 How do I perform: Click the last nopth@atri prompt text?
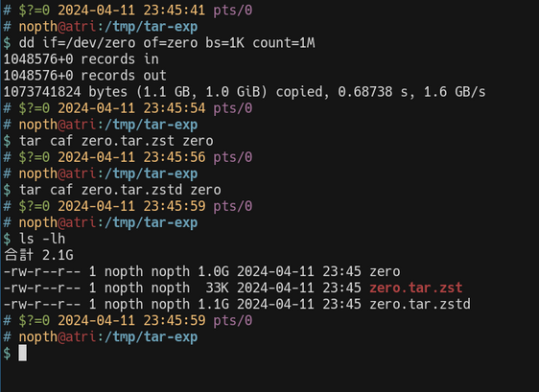(x=57, y=337)
